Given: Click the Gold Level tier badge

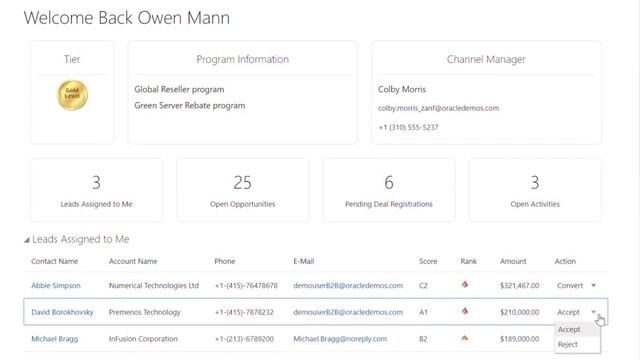Looking at the screenshot, I should point(72,95).
